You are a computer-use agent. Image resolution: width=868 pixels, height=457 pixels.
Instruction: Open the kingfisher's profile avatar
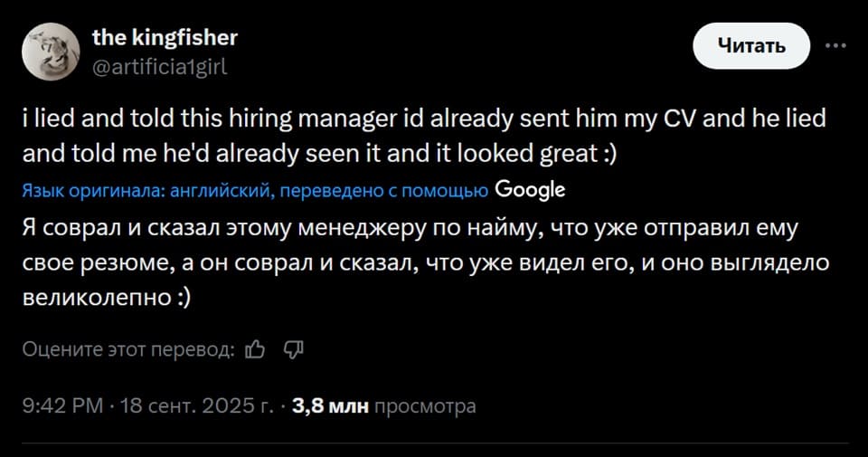[49, 51]
